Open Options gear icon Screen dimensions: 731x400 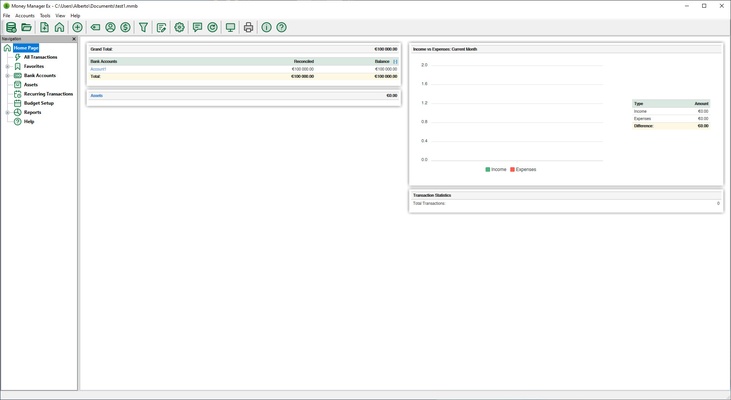coord(179,28)
